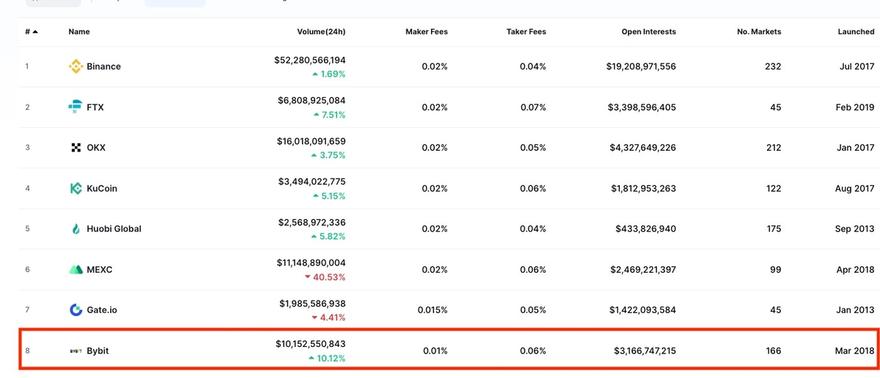Select MEXC volume $11,148,890,004
This screenshot has height=378, width=880.
(311, 262)
